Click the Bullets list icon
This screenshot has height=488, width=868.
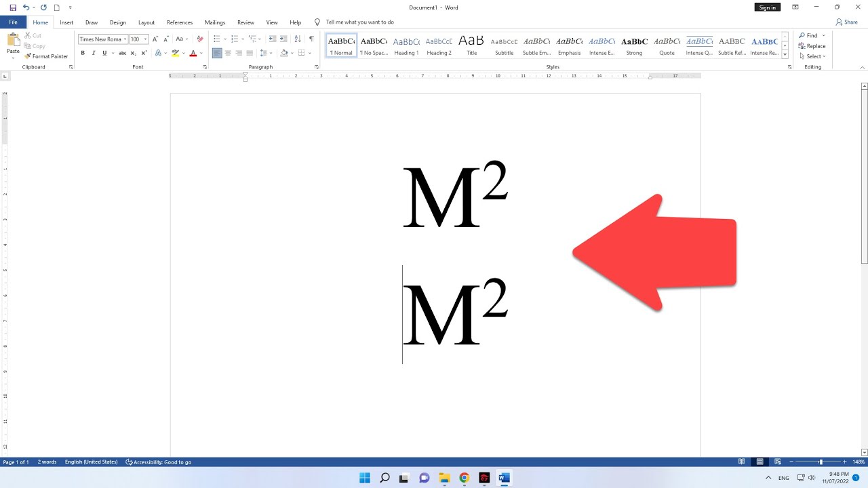(217, 39)
